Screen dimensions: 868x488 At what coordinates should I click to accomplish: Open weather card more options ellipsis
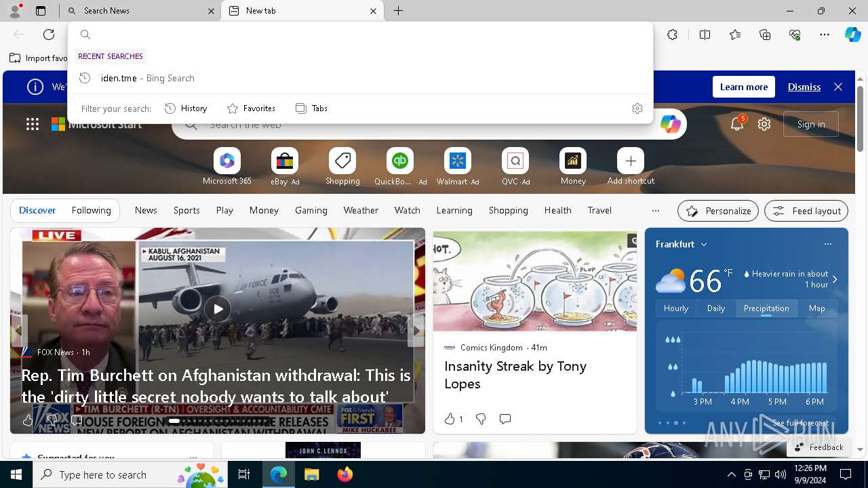827,244
